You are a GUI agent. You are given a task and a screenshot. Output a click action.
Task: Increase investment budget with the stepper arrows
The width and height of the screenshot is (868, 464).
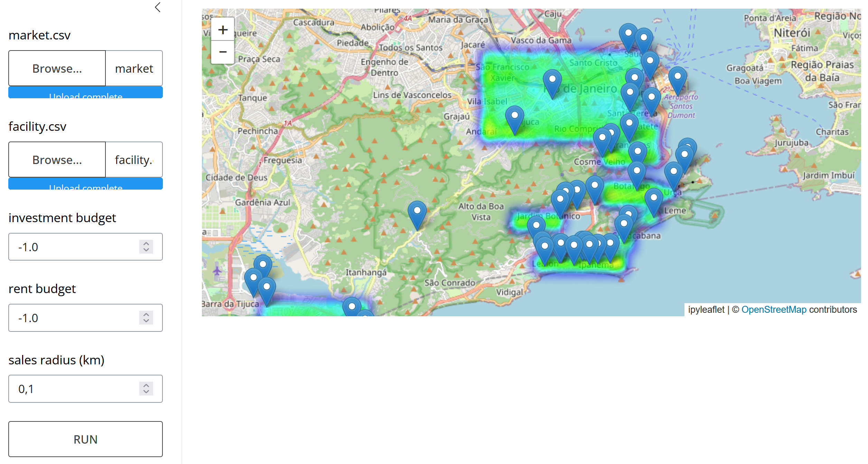click(x=146, y=244)
